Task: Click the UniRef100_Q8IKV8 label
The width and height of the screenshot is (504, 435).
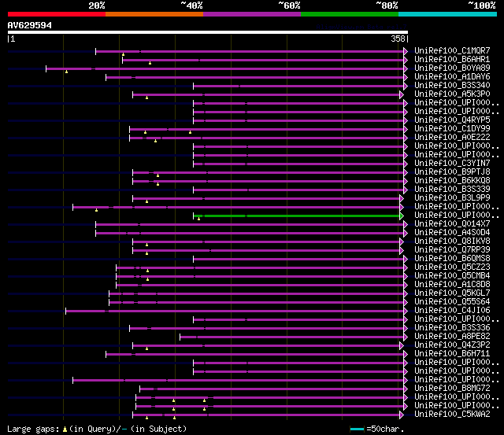Action: (452, 241)
